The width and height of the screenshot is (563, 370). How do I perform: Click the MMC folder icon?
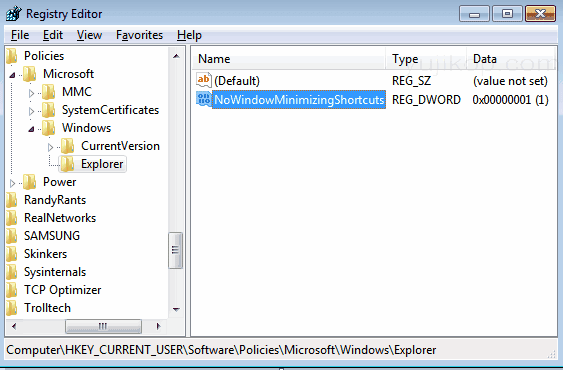(x=48, y=92)
